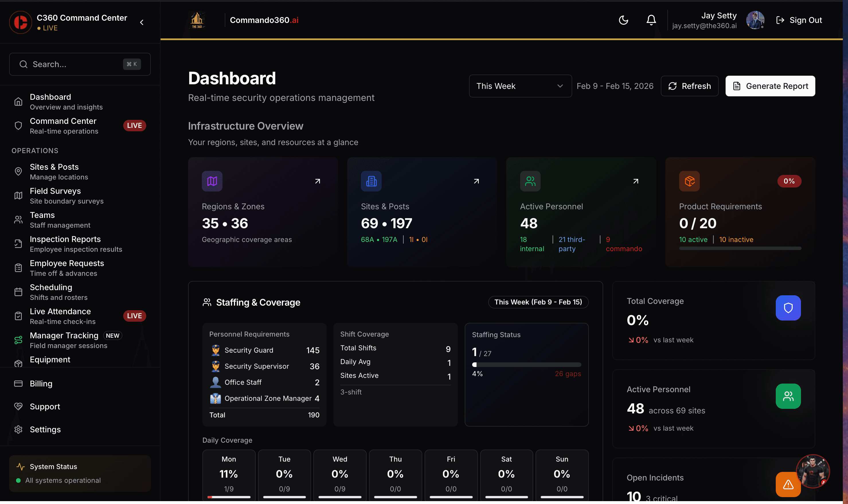Toggle the Live Attendance LIVE indicator
This screenshot has width=848, height=504.
pyautogui.click(x=134, y=316)
